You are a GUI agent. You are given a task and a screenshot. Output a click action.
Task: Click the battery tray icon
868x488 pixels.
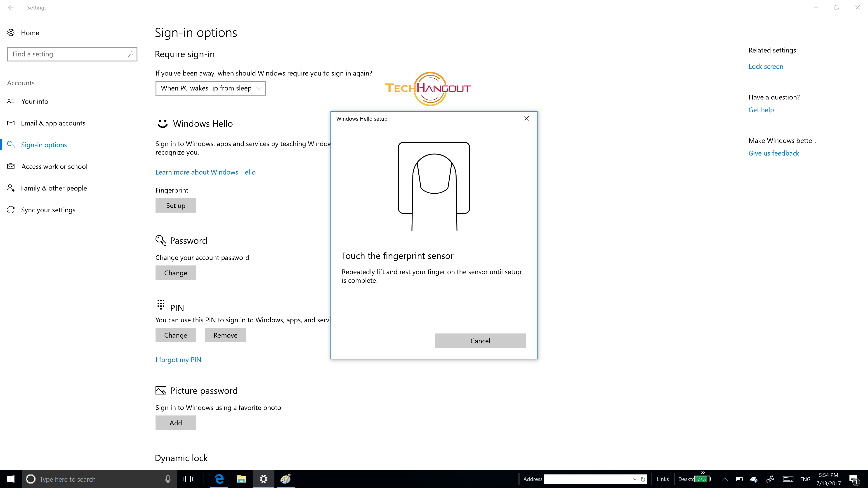click(740, 479)
